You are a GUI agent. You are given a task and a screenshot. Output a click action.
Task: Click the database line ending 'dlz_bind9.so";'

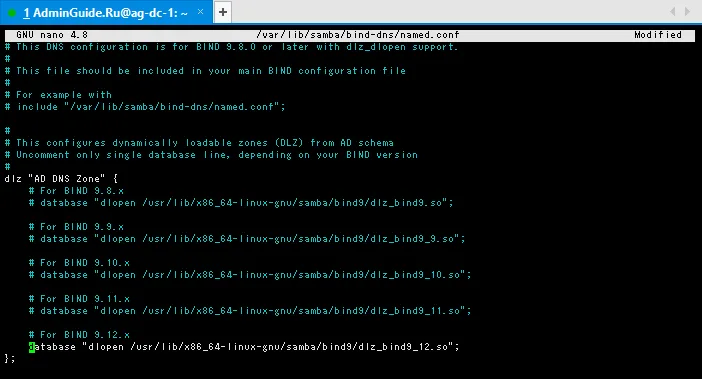coord(241,203)
